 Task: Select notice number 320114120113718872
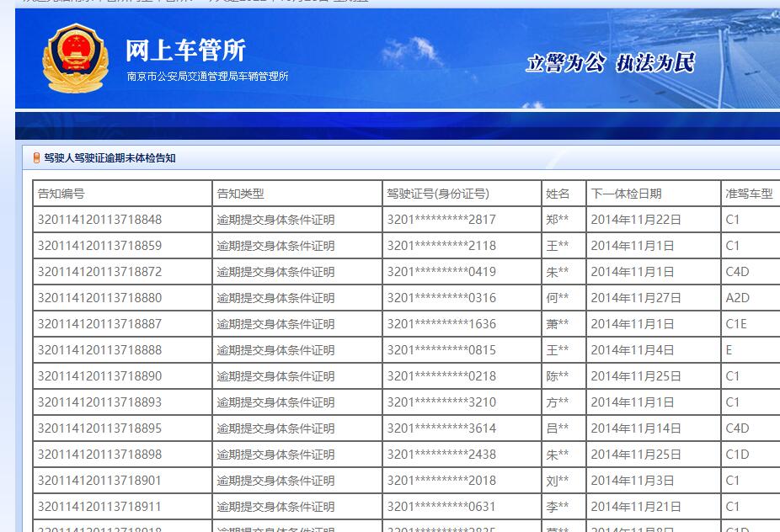pyautogui.click(x=99, y=272)
